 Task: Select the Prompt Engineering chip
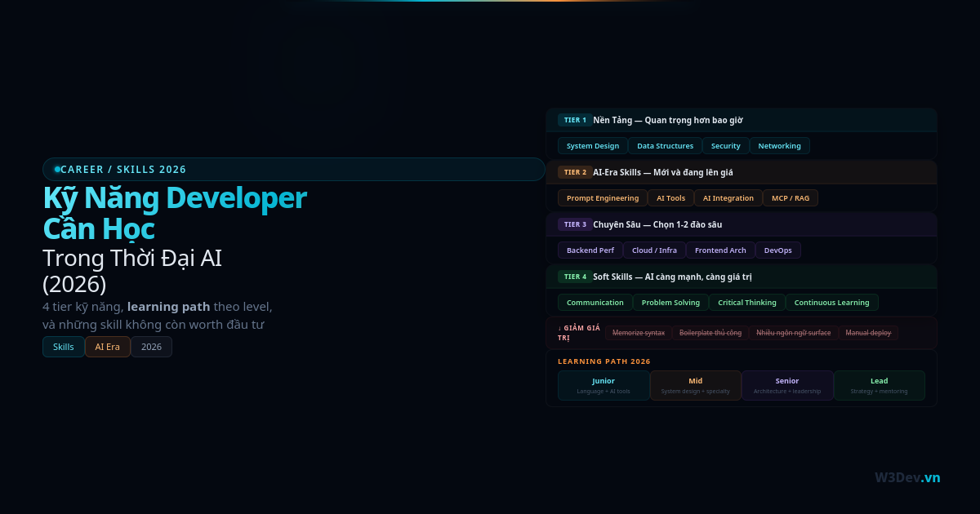coord(602,198)
